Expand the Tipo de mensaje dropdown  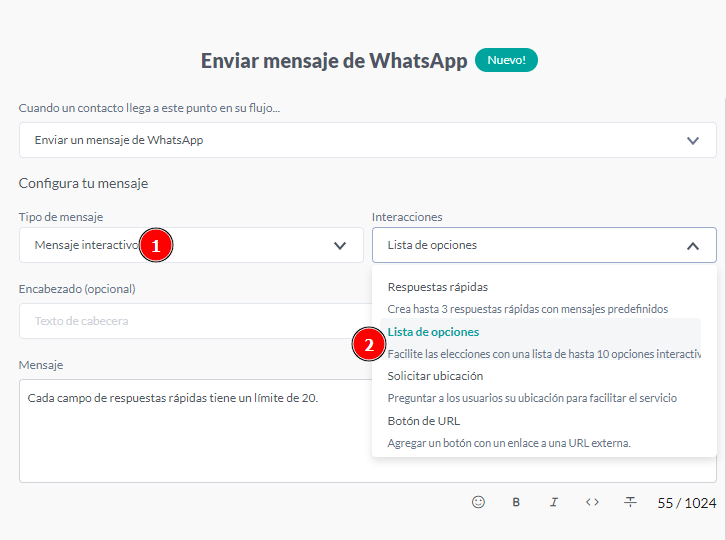(191, 245)
